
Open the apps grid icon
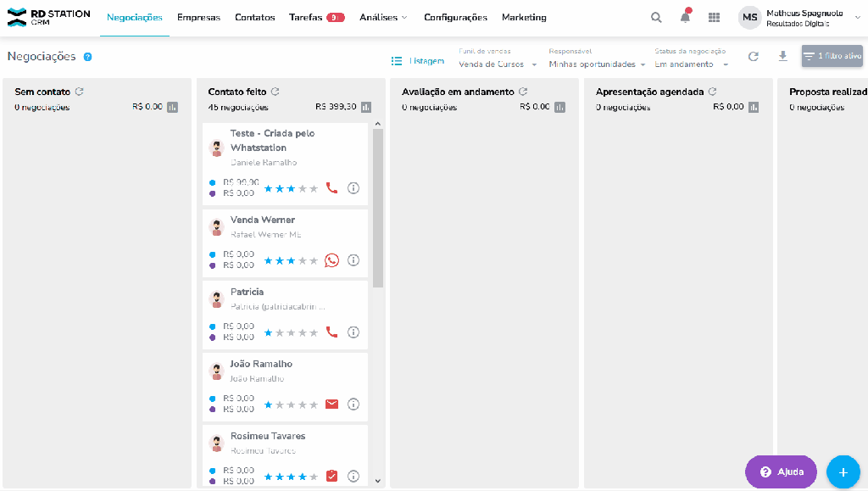714,18
